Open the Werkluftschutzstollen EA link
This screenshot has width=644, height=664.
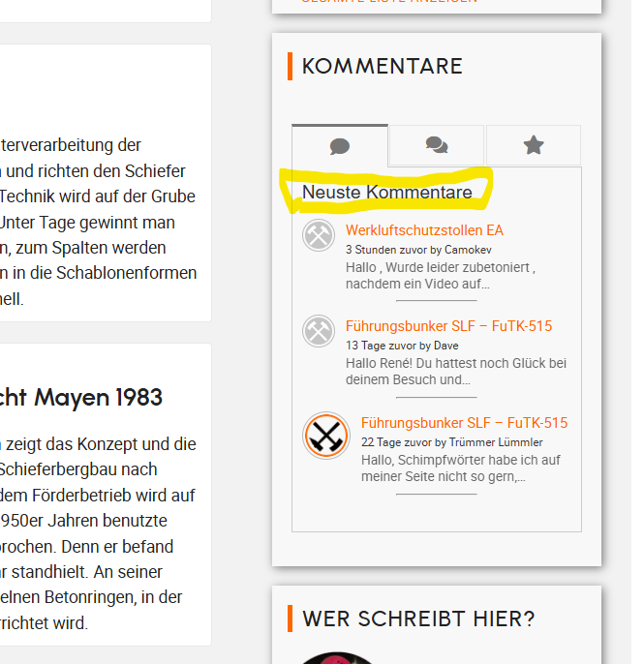point(424,230)
